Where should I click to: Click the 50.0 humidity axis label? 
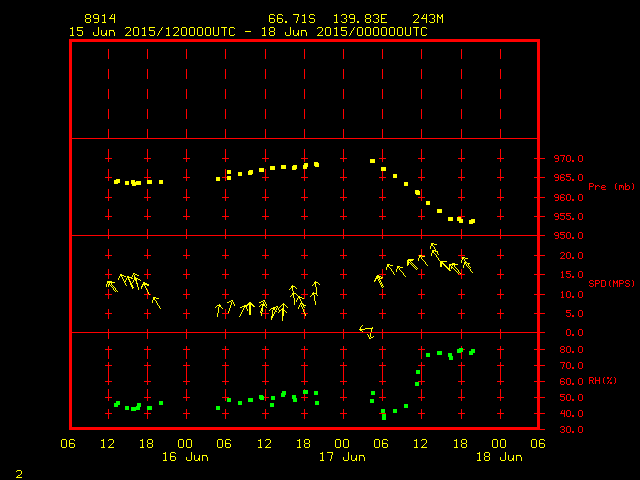click(x=571, y=398)
